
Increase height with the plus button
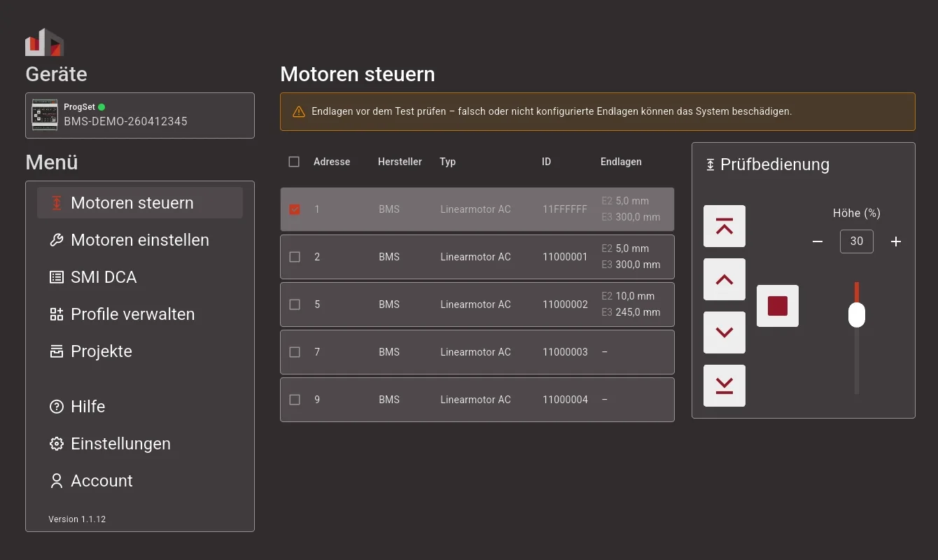[x=896, y=241]
